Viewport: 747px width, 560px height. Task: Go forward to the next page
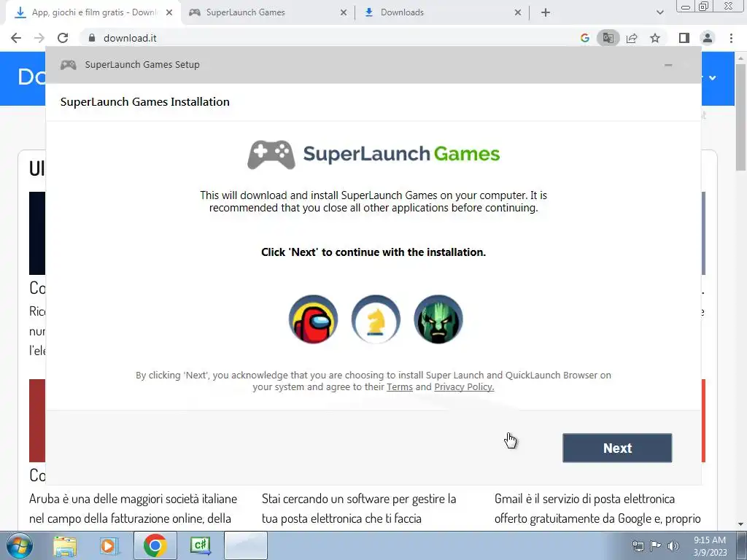tap(39, 38)
